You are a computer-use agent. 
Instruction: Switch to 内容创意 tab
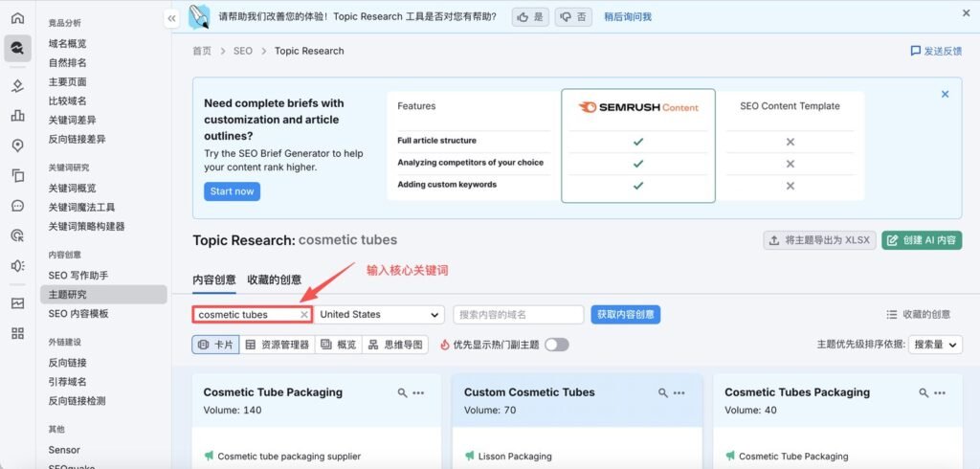(x=213, y=279)
